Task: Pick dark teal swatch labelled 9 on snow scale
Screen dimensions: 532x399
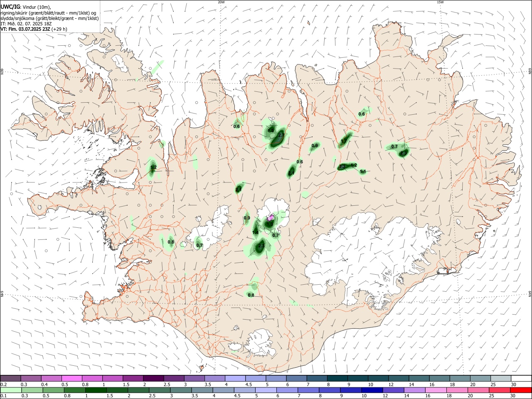Action: coord(357,379)
